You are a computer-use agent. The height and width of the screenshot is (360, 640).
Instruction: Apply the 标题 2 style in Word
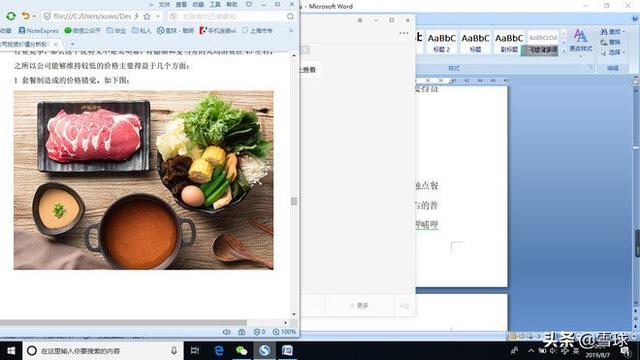pos(442,42)
